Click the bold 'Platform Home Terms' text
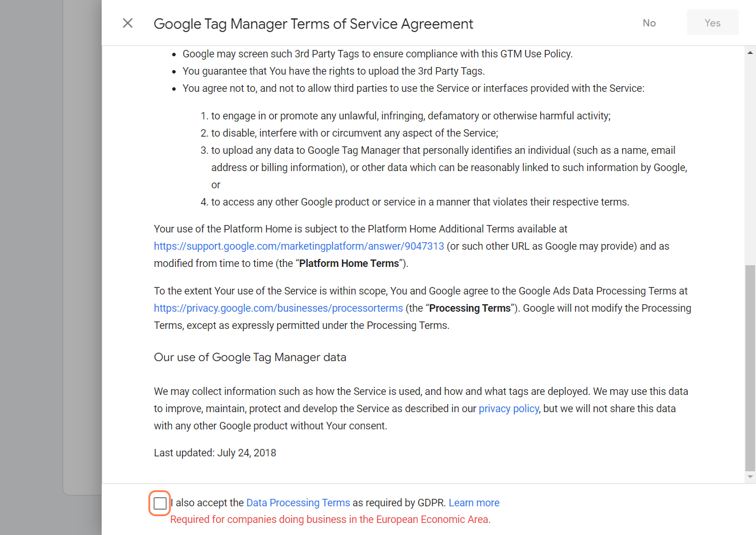Screen dimensions: 756x535 click(349, 263)
